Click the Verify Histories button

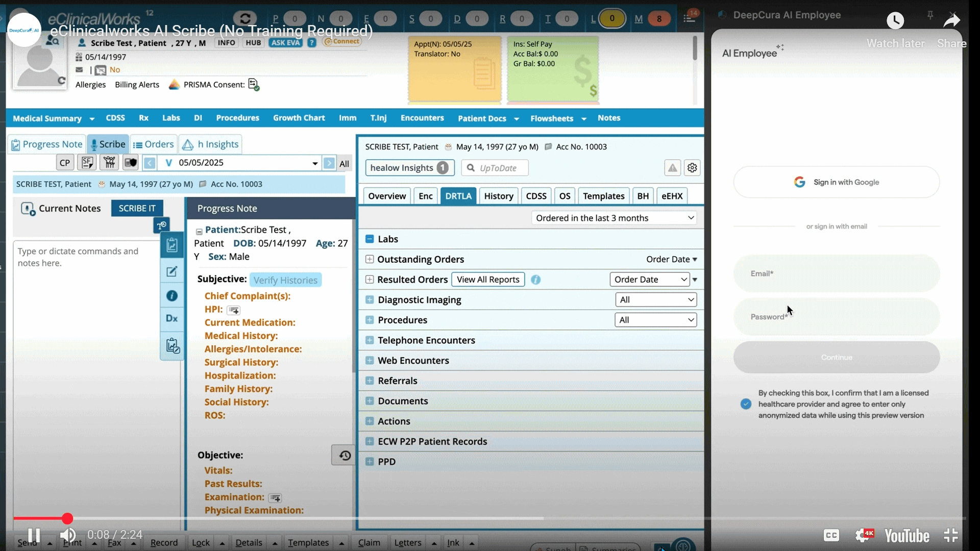point(285,280)
